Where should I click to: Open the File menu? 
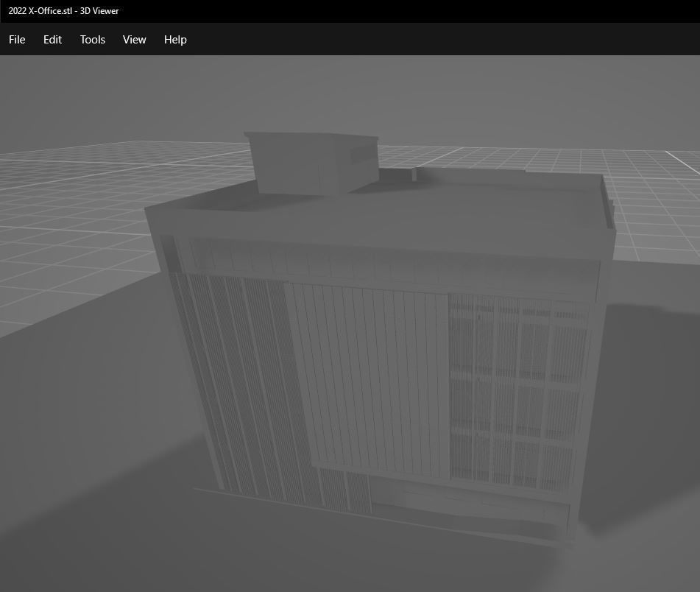tap(17, 40)
